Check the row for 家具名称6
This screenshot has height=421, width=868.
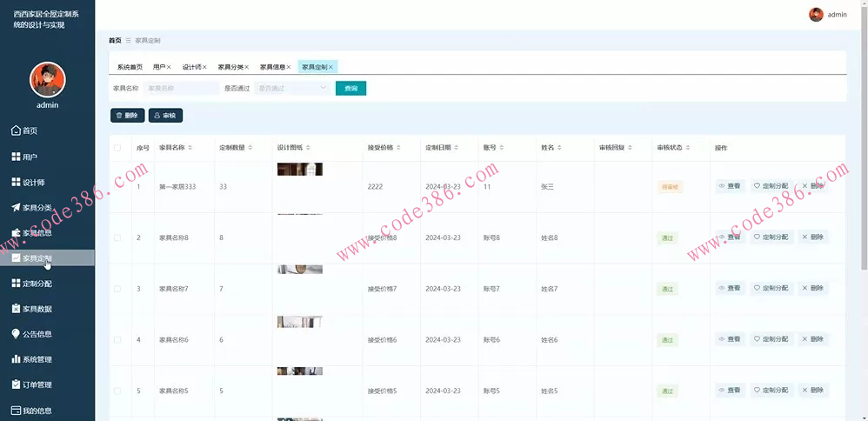point(117,339)
